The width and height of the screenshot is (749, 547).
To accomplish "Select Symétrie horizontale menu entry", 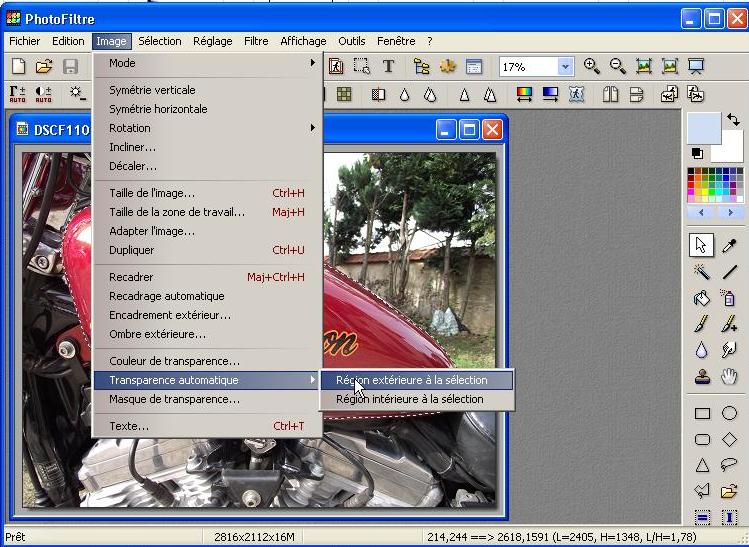I will (207, 109).
